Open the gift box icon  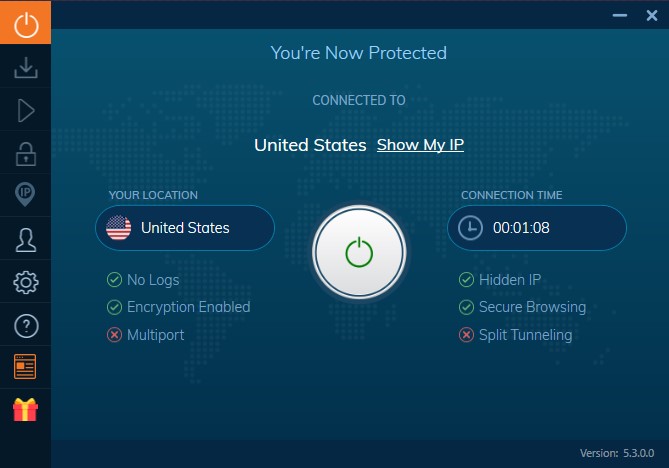[26, 410]
